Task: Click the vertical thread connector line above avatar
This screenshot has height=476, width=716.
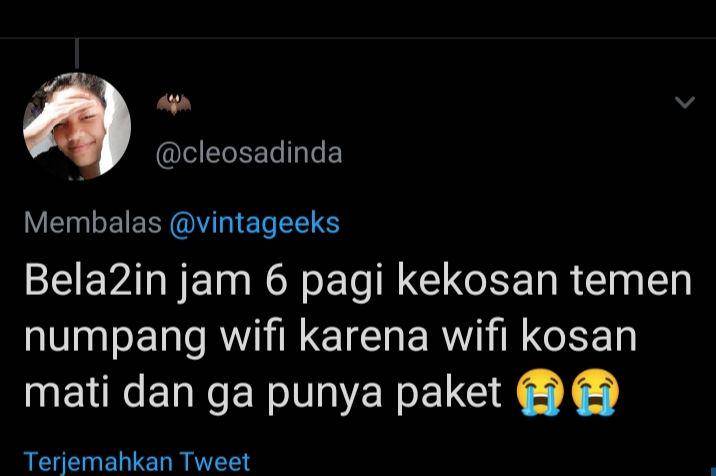Action: 77,53
